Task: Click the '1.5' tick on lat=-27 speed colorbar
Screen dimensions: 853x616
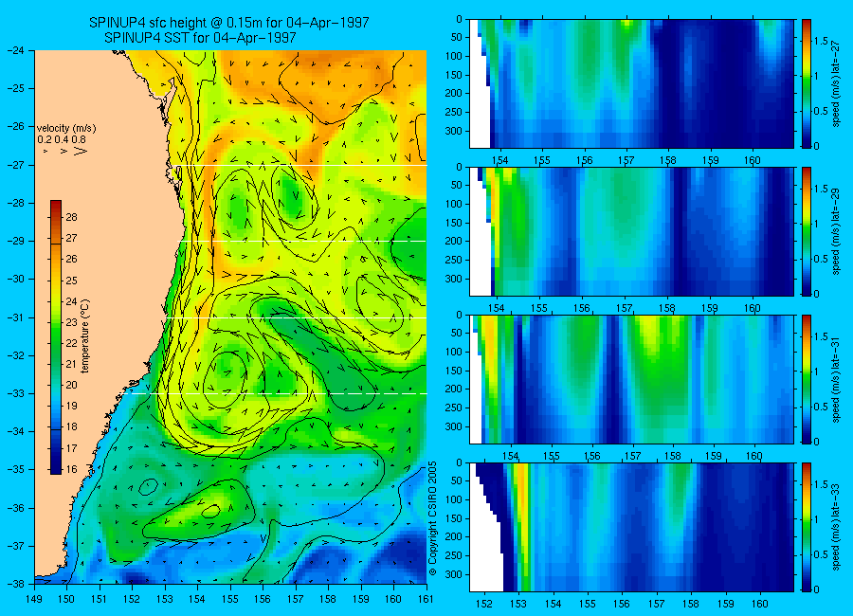Action: tap(821, 42)
